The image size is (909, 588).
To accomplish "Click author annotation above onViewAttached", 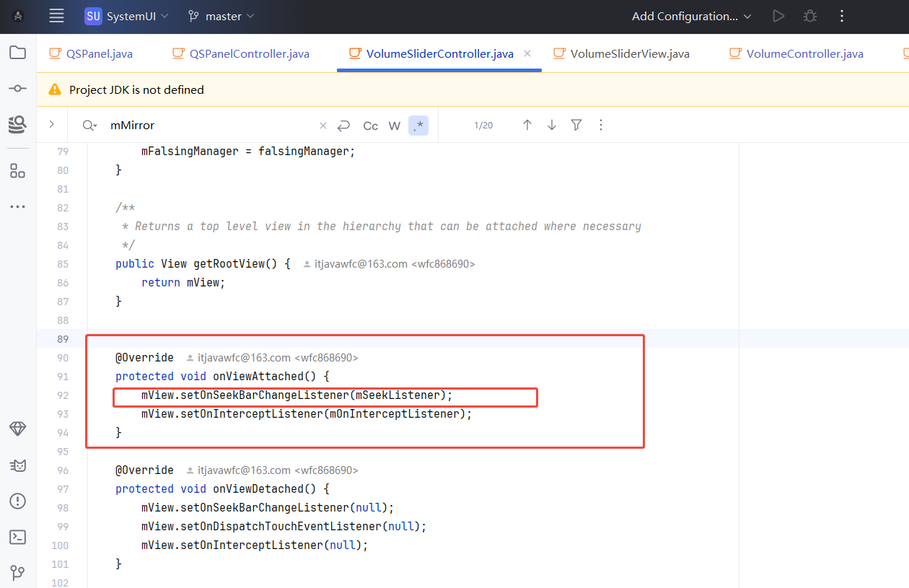I will click(272, 358).
